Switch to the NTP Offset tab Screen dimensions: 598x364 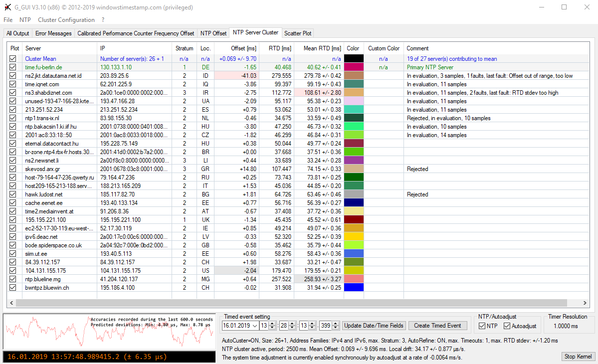213,33
